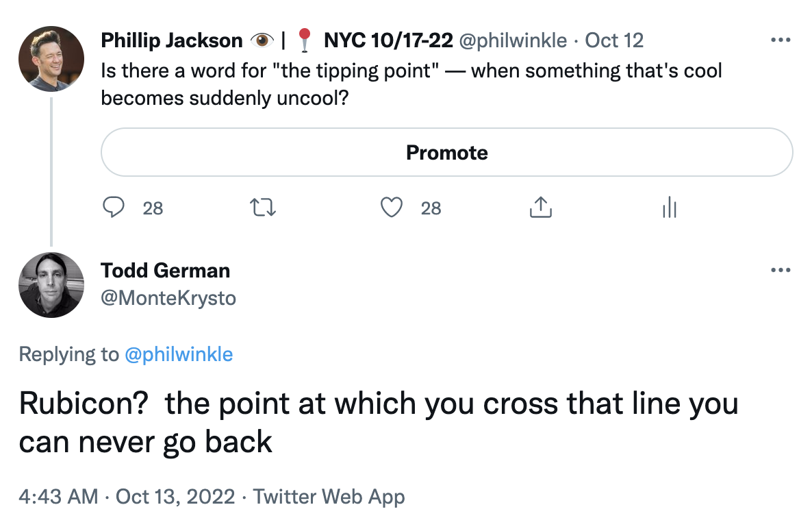Open the Oct 12 tweet timestamp
This screenshot has height=518, width=812.
point(614,40)
